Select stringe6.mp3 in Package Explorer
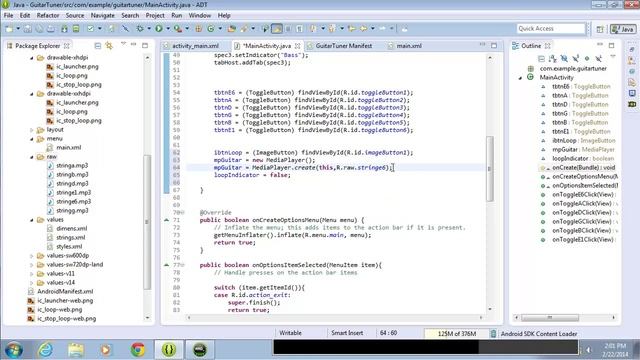640x360 pixels. click(x=73, y=202)
